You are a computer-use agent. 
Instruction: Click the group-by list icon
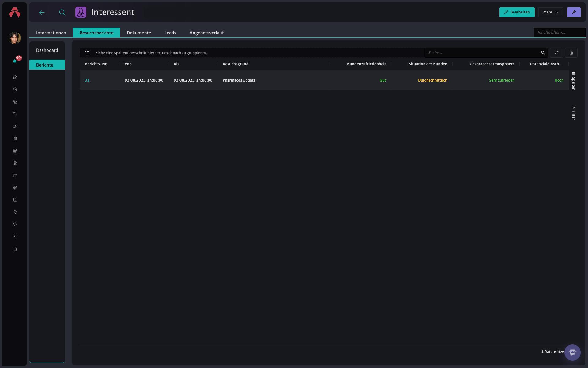click(x=88, y=53)
